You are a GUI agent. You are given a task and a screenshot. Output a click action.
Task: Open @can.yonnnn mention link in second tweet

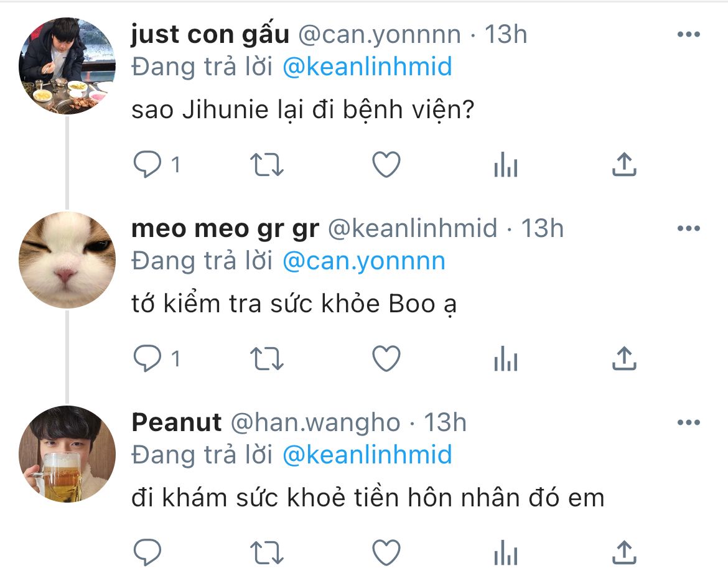click(x=364, y=261)
